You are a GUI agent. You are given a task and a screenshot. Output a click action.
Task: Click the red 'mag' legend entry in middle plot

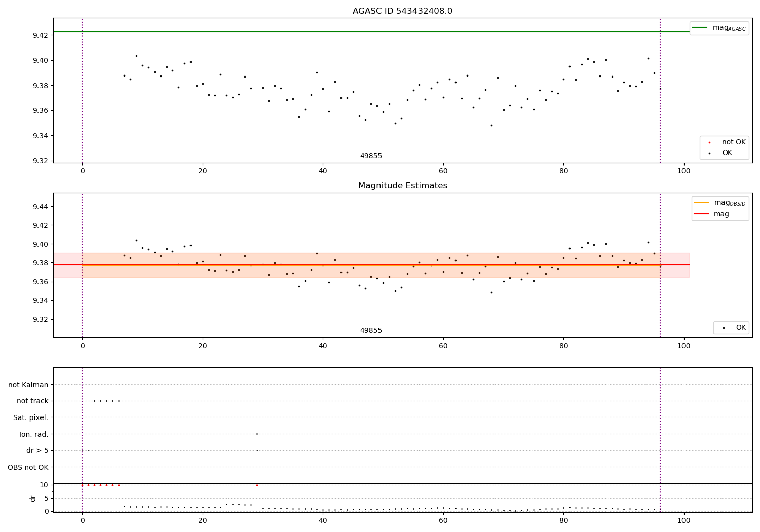click(711, 214)
